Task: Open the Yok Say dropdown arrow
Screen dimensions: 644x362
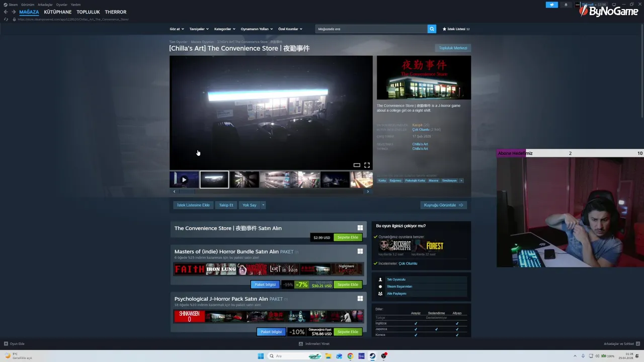Action: tap(263, 205)
